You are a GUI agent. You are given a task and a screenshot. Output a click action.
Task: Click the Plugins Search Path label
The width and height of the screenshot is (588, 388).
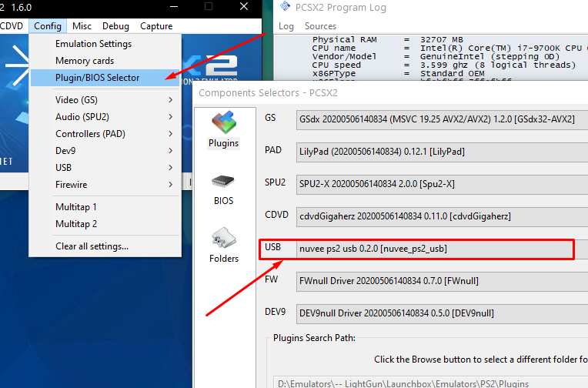[x=314, y=338]
